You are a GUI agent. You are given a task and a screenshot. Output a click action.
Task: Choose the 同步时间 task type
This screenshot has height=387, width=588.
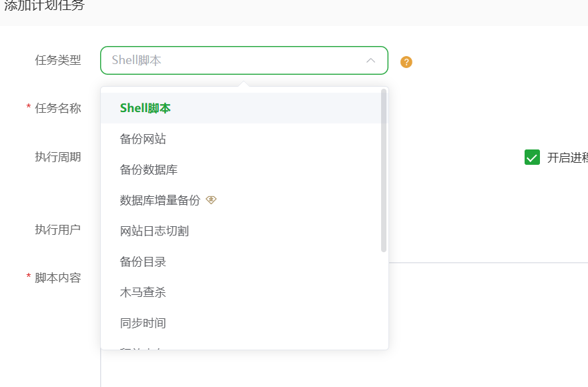point(143,323)
